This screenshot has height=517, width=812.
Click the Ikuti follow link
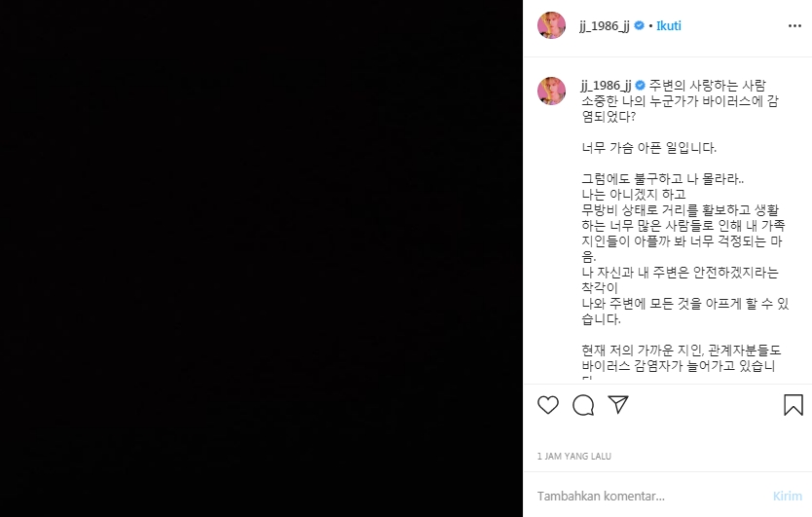pos(669,26)
